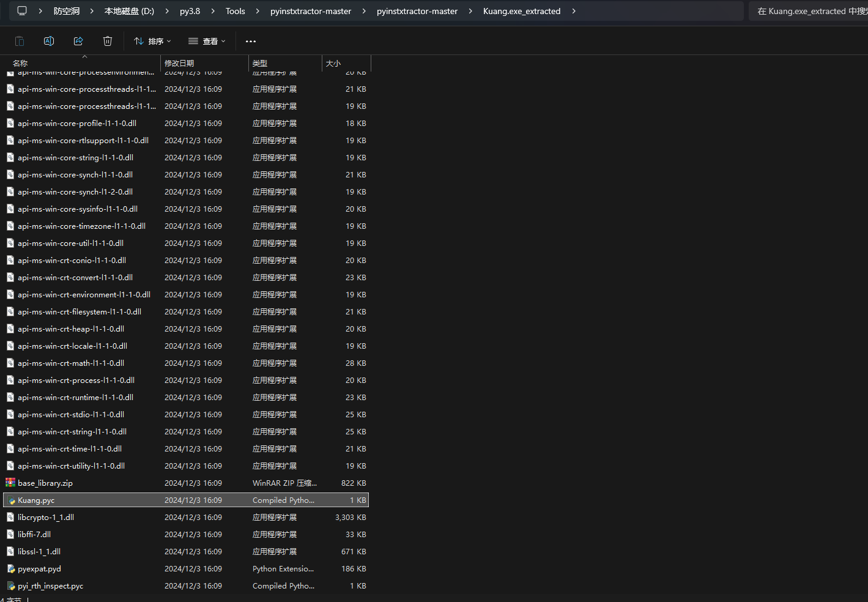The image size is (868, 602).
Task: Select the Kuang.pyc file
Action: (x=36, y=500)
